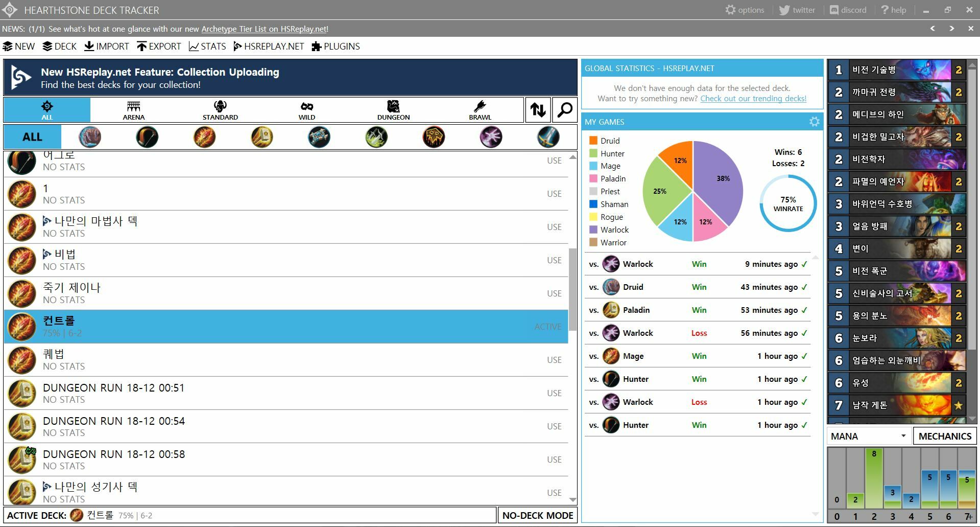The height and width of the screenshot is (527, 980).
Task: Select the ALL classes filter button
Action: [32, 137]
